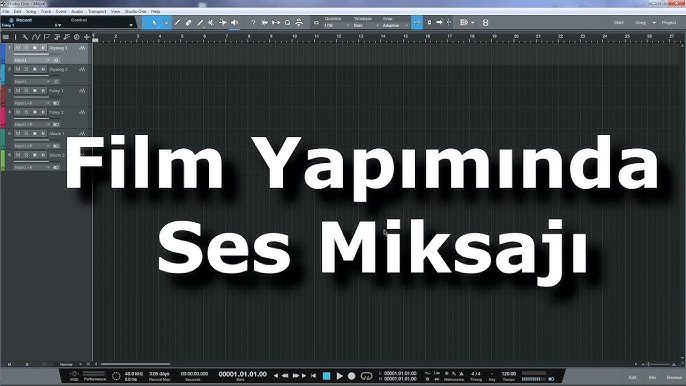Image resolution: width=686 pixels, height=386 pixels.
Task: Switch to the Project page
Action: [x=669, y=23]
